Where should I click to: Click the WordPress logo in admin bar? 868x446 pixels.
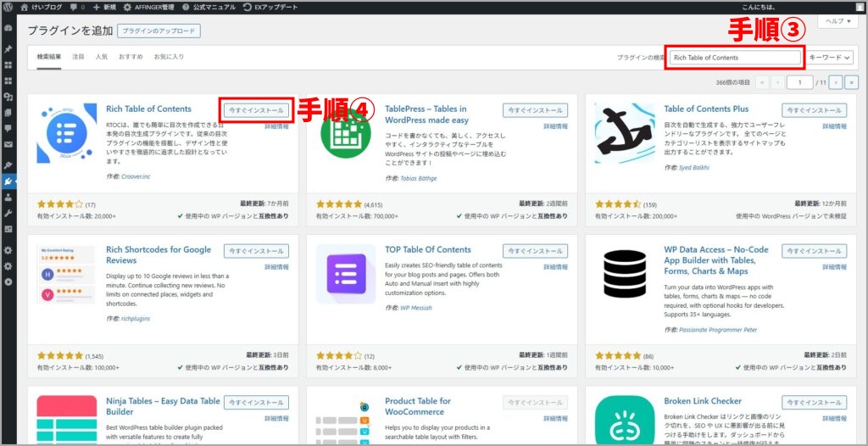coord(8,6)
